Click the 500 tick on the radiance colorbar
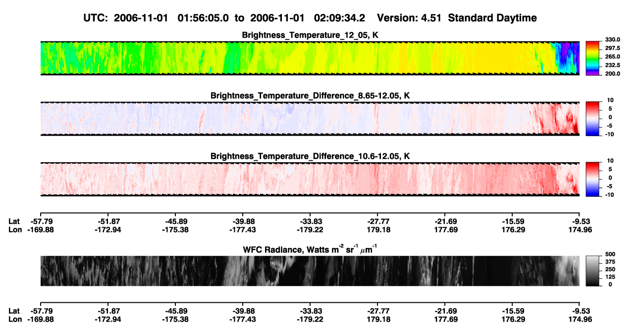This screenshot has height=330, width=644. click(x=610, y=254)
